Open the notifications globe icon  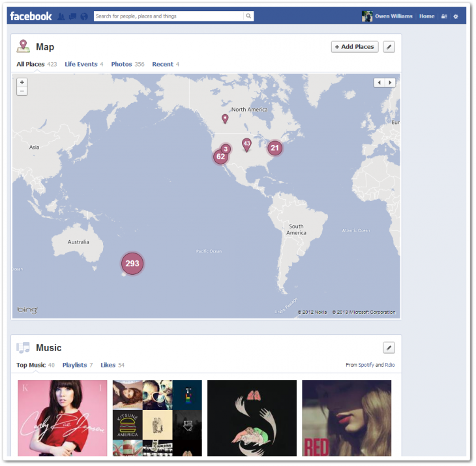(x=83, y=16)
